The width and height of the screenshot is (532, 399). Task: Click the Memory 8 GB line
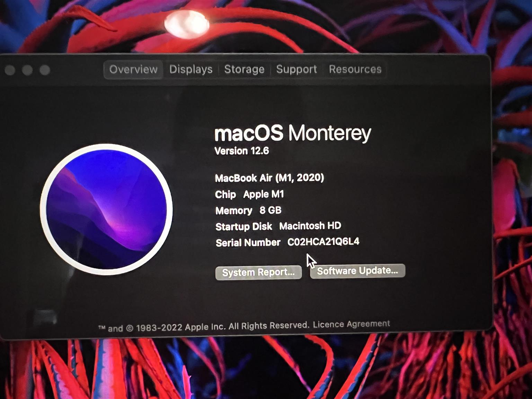pyautogui.click(x=248, y=211)
